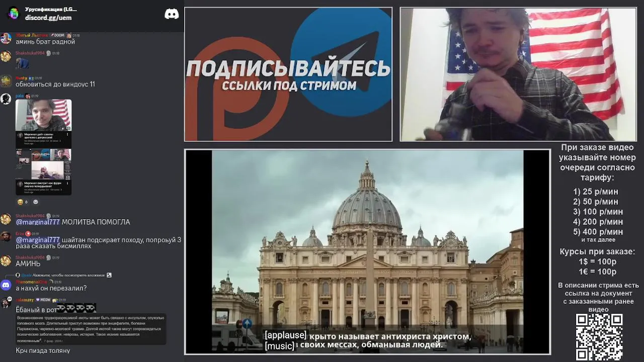
Task: Click the image attachment icon in reply preview
Action: 109,276
